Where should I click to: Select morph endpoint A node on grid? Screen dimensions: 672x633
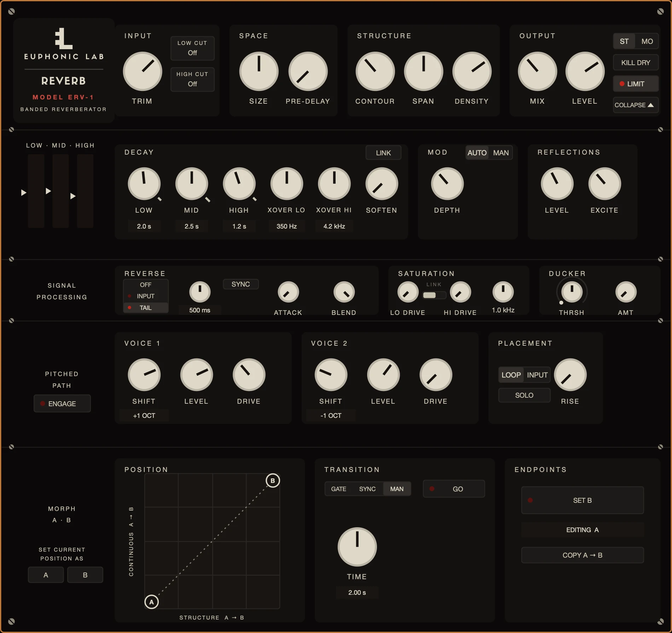point(152,602)
